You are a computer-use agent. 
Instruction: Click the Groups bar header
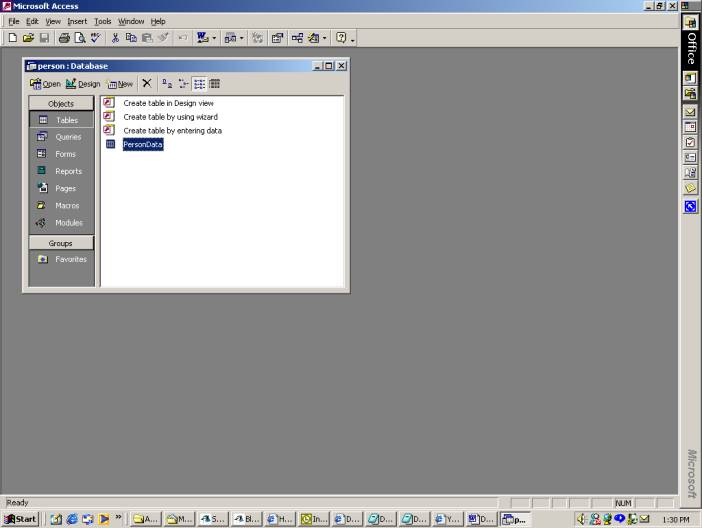click(x=61, y=243)
